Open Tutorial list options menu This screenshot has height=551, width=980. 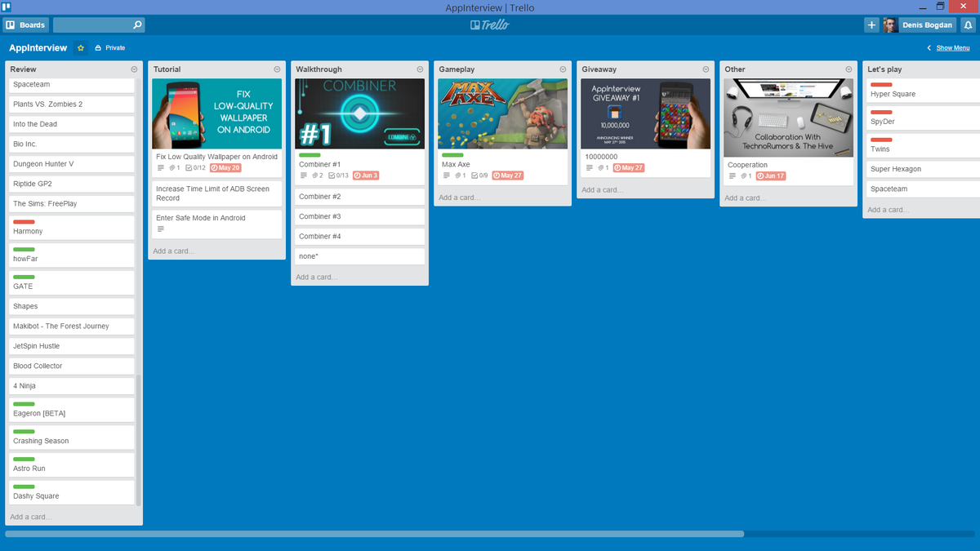coord(277,69)
